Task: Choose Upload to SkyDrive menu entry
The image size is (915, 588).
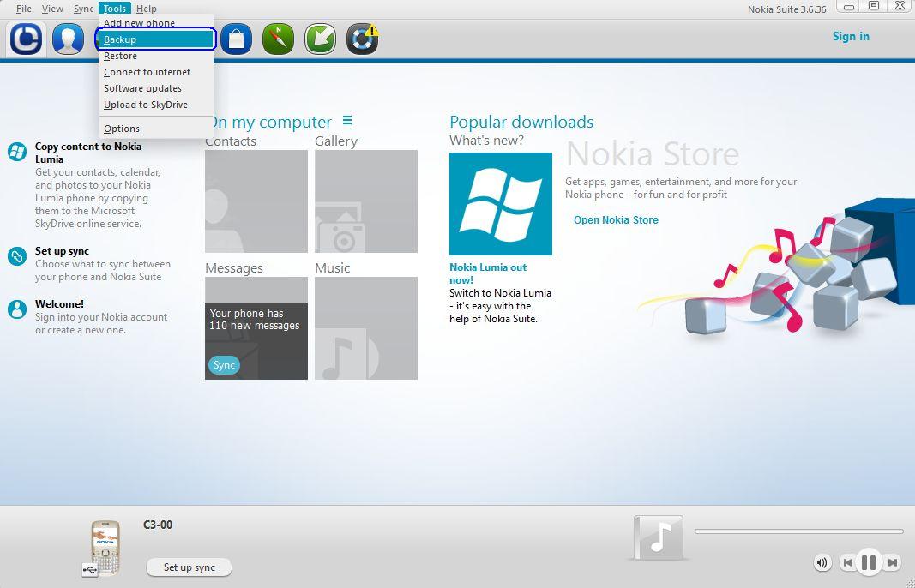Action: pos(156,105)
